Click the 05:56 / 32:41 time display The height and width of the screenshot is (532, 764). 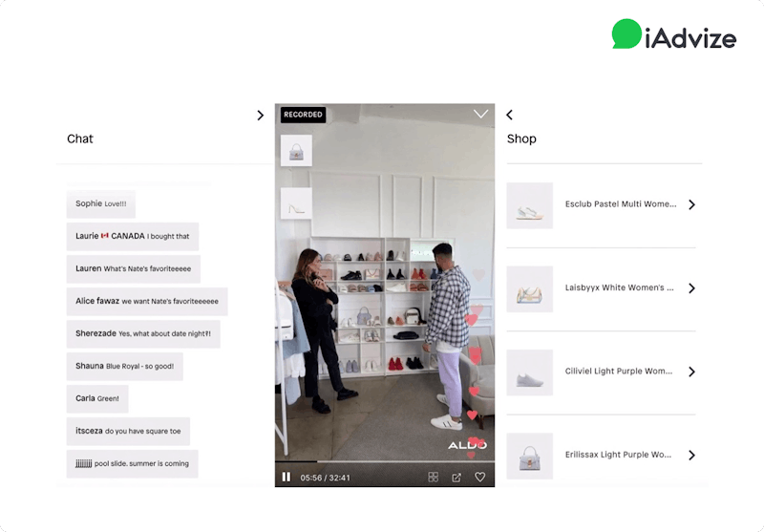pos(325,478)
